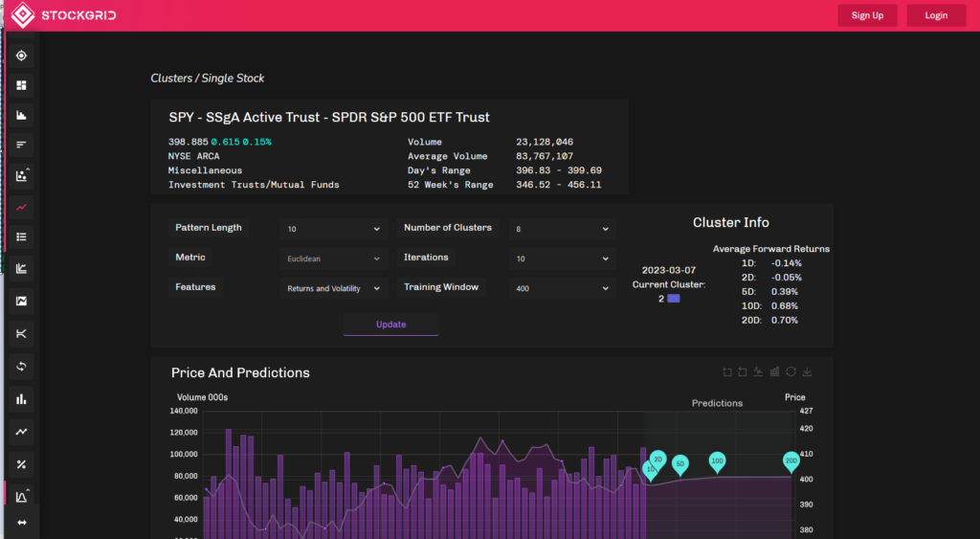Image resolution: width=980 pixels, height=539 pixels.
Task: Open the line chart with axes sidebar icon
Action: coord(21,268)
